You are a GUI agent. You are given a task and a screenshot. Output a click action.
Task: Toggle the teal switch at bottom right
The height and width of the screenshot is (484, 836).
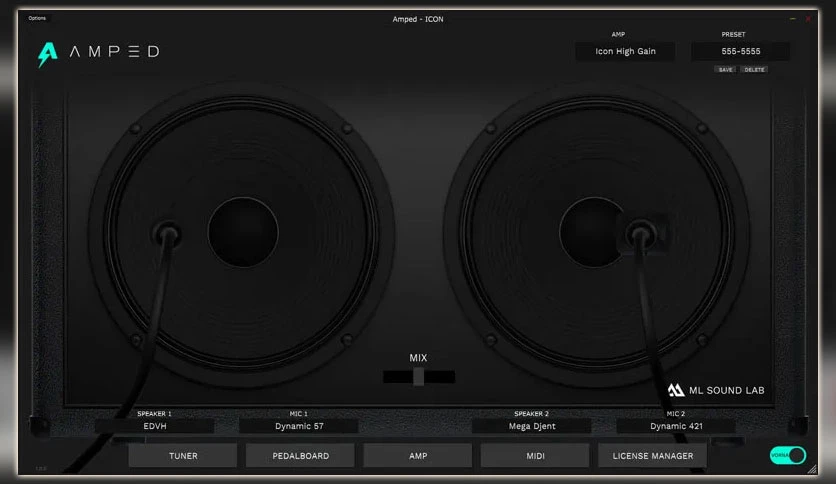click(787, 455)
